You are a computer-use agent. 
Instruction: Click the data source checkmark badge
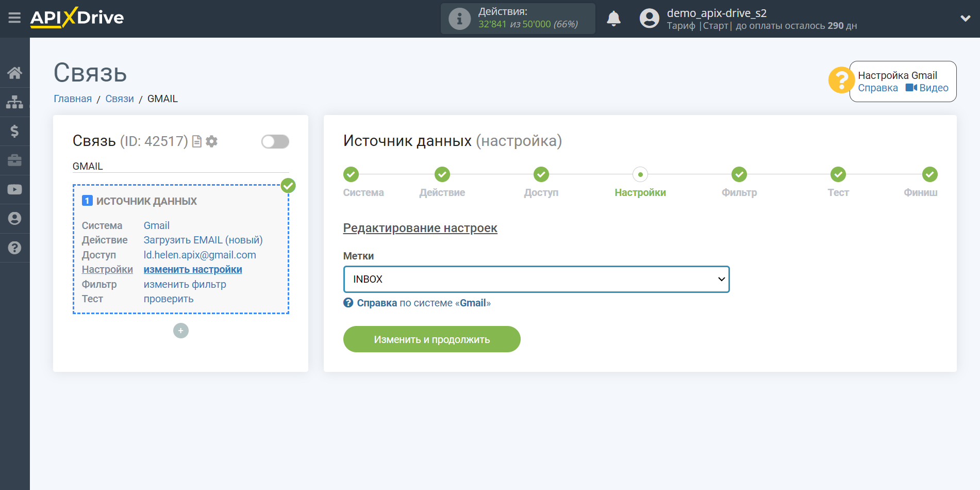[x=288, y=186]
